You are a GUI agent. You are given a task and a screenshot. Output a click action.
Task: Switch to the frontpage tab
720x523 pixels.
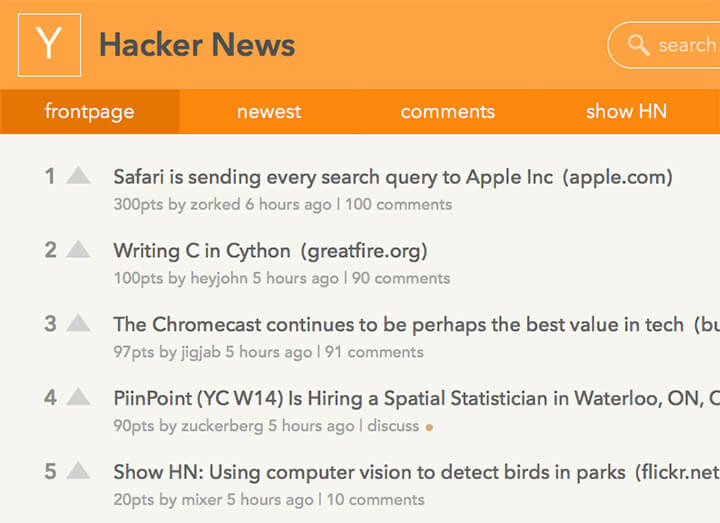pos(89,112)
